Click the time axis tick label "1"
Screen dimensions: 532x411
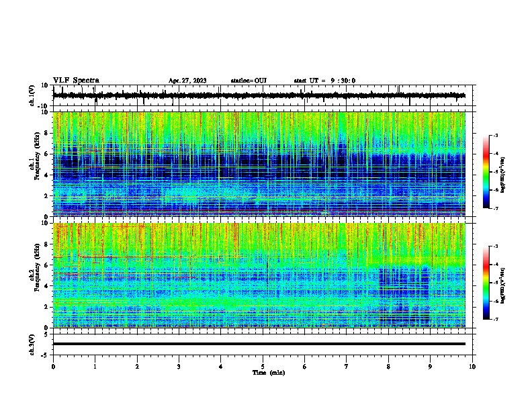95,367
